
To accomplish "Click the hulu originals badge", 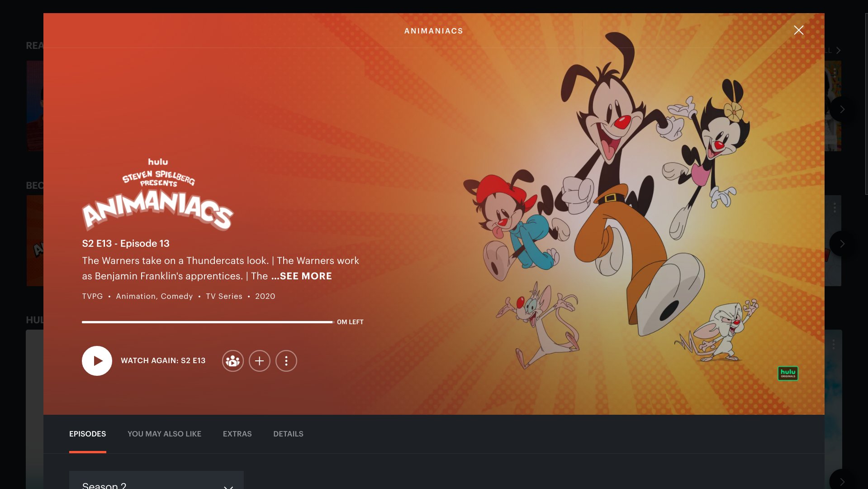I will [788, 374].
